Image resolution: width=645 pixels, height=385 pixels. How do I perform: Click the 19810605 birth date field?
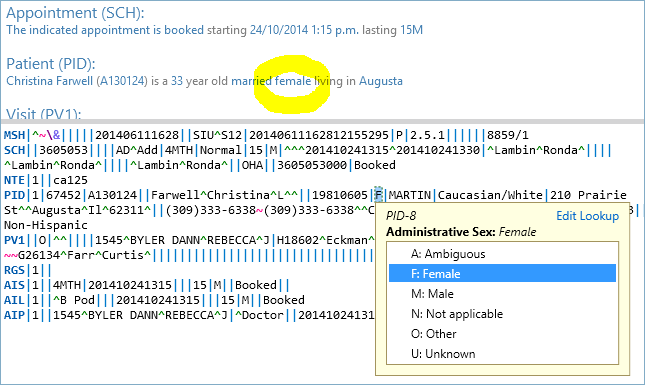pos(339,195)
